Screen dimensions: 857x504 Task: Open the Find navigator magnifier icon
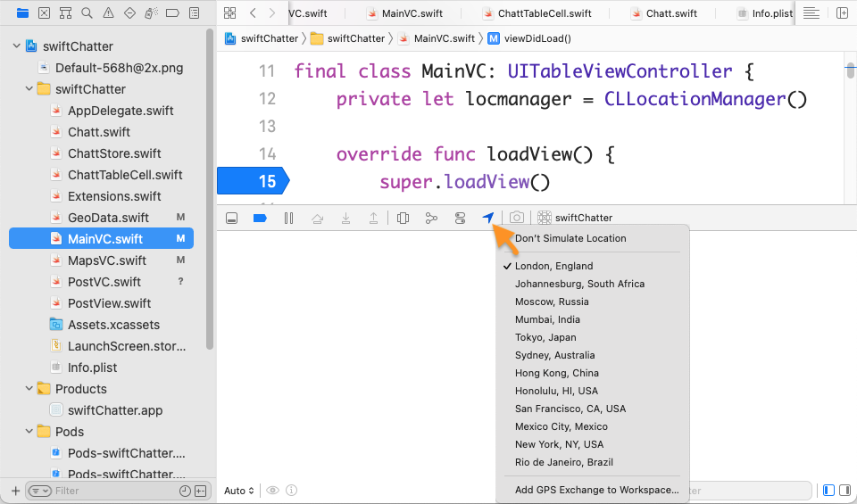pyautogui.click(x=87, y=13)
